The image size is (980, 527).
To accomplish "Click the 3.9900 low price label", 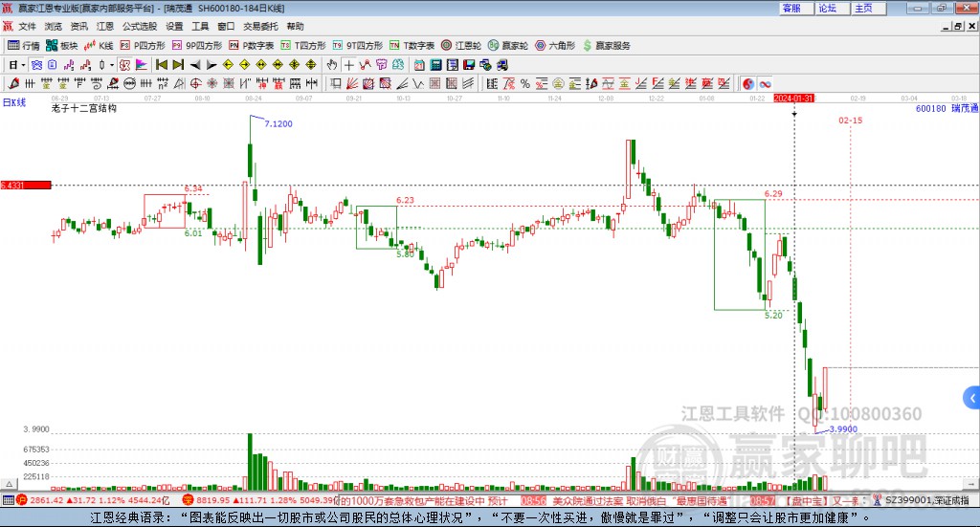I will [x=843, y=429].
